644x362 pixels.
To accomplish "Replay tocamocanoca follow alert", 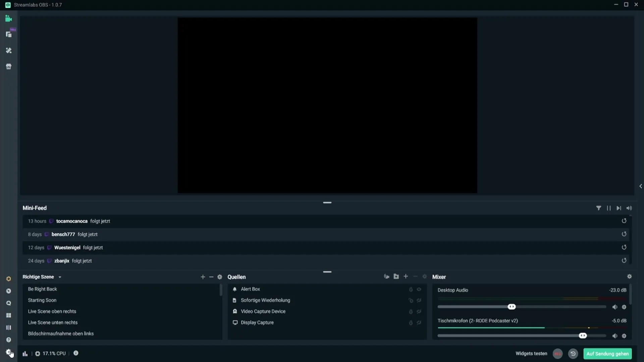I will coord(624,221).
